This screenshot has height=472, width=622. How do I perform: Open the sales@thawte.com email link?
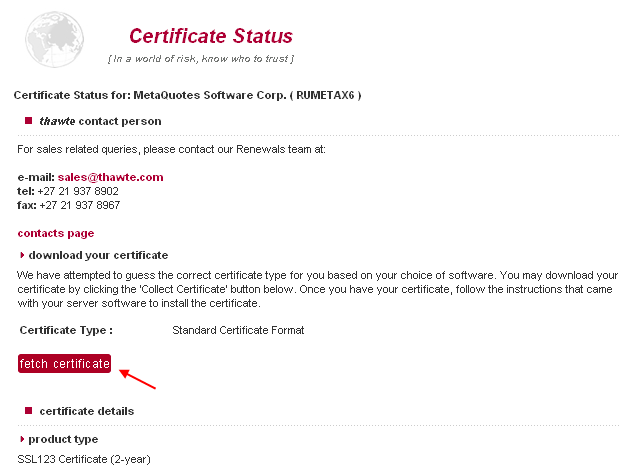(110, 177)
